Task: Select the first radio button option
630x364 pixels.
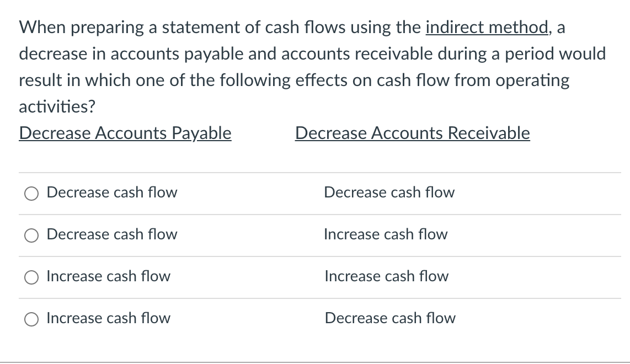Action: pos(31,194)
